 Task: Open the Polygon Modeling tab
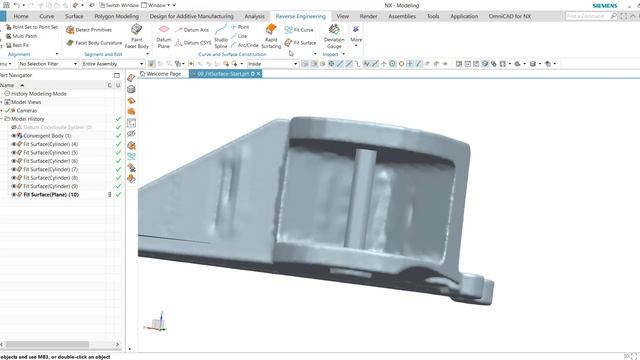coord(117,16)
